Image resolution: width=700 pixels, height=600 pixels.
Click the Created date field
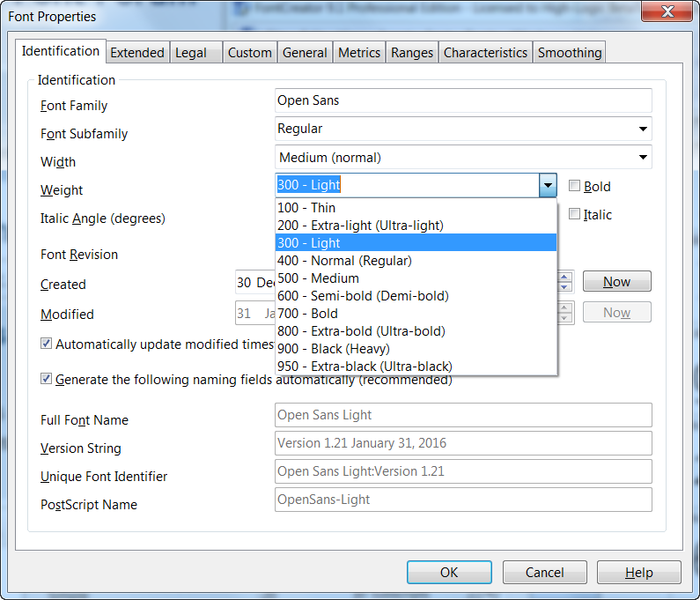pos(255,282)
